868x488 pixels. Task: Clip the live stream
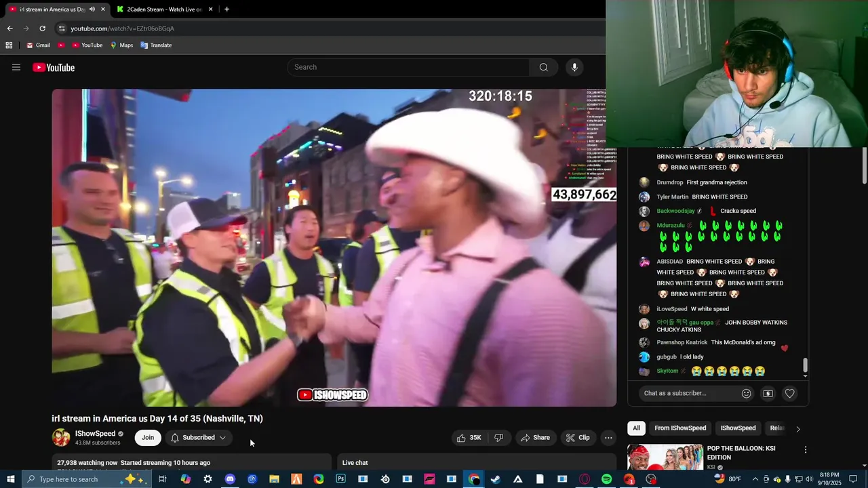coord(578,438)
